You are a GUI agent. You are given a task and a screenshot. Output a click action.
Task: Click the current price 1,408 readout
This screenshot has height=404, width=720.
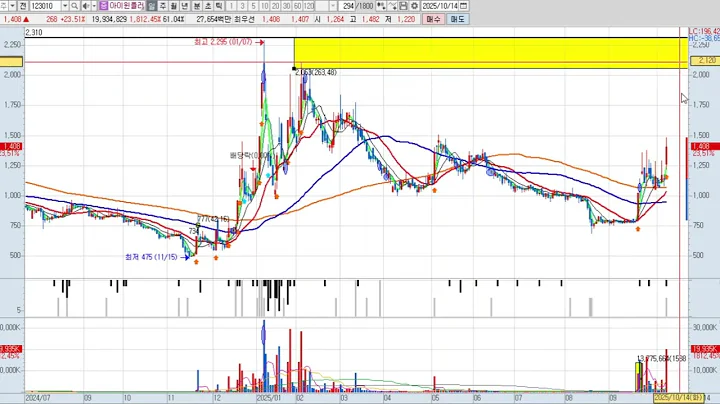coord(12,19)
